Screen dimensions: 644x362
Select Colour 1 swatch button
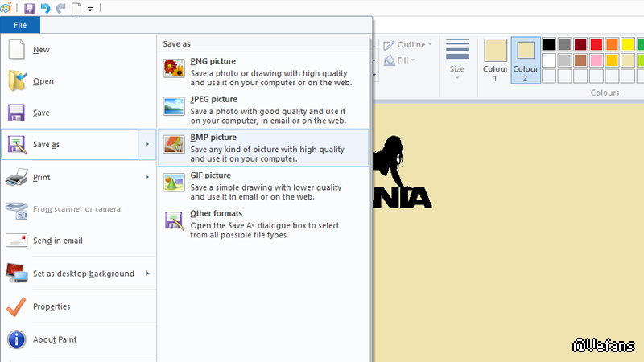click(495, 60)
